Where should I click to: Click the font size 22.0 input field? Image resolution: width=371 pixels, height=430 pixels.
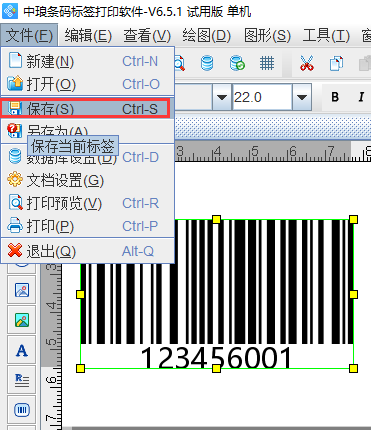pyautogui.click(x=262, y=97)
